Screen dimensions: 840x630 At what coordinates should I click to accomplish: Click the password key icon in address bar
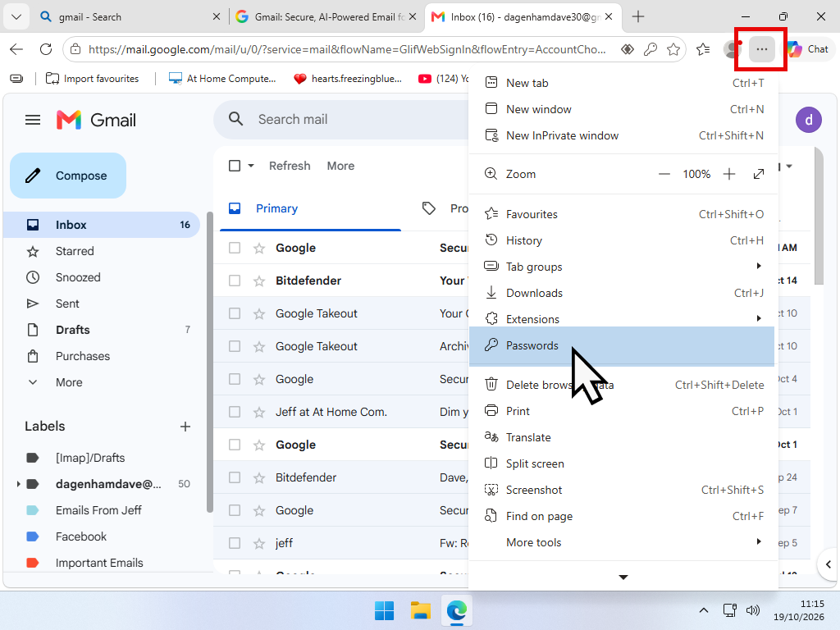651,49
